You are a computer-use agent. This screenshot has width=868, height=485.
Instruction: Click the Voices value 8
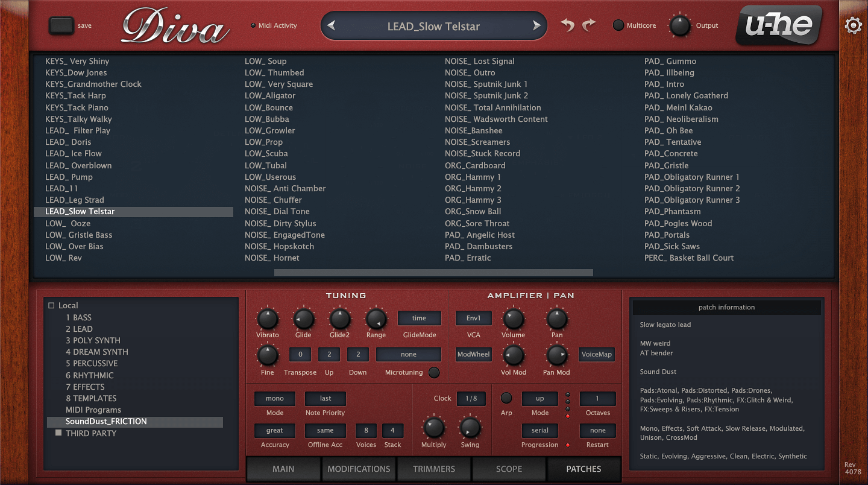tap(366, 431)
